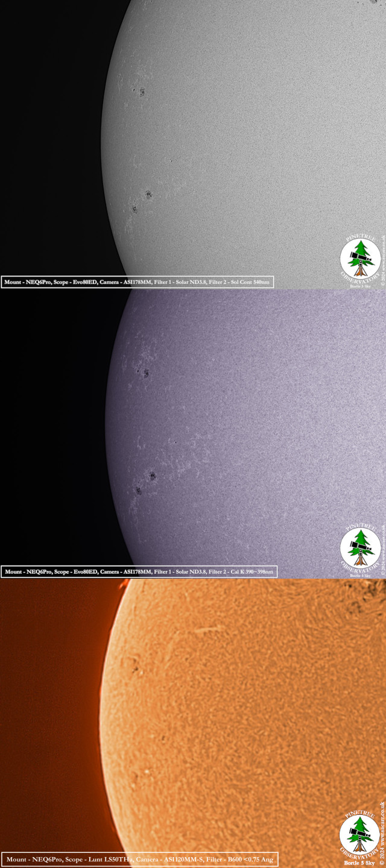Open the www.sacarr.co.uk copyright text in orange panel
This screenshot has width=386, height=868.
click(x=382, y=833)
